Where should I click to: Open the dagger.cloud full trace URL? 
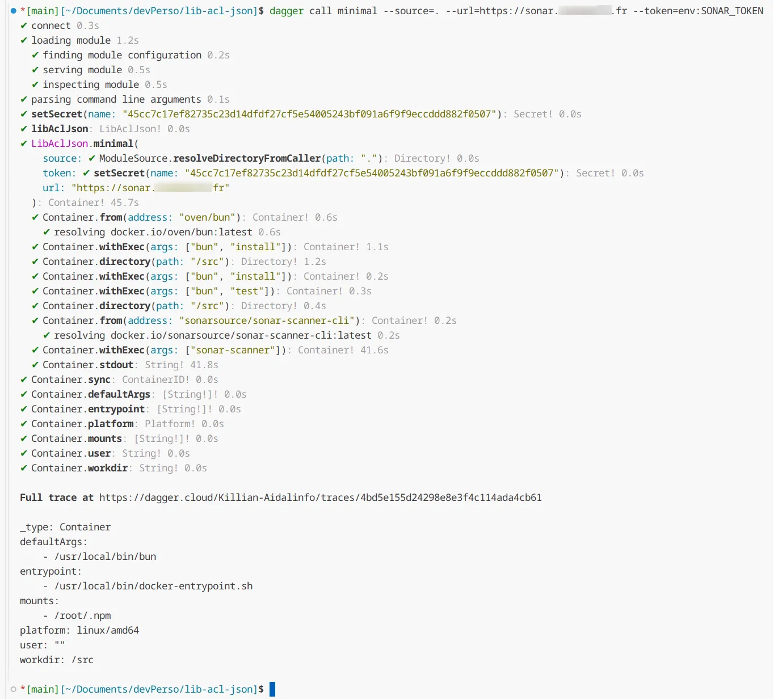(x=321, y=497)
